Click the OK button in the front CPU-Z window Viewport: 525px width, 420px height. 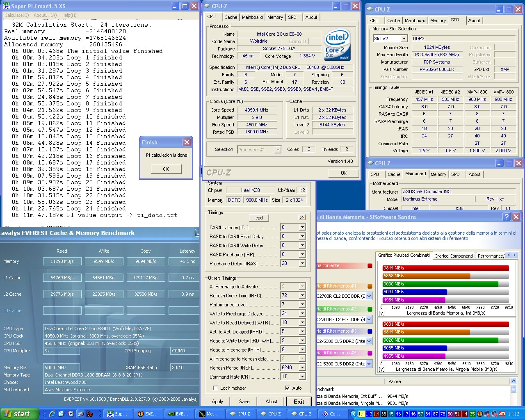point(344,173)
